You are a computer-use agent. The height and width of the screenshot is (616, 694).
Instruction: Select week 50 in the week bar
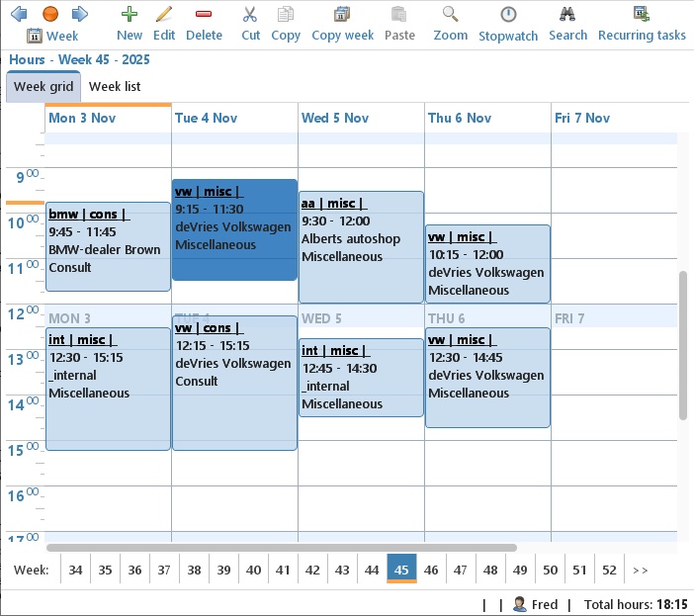tap(550, 570)
